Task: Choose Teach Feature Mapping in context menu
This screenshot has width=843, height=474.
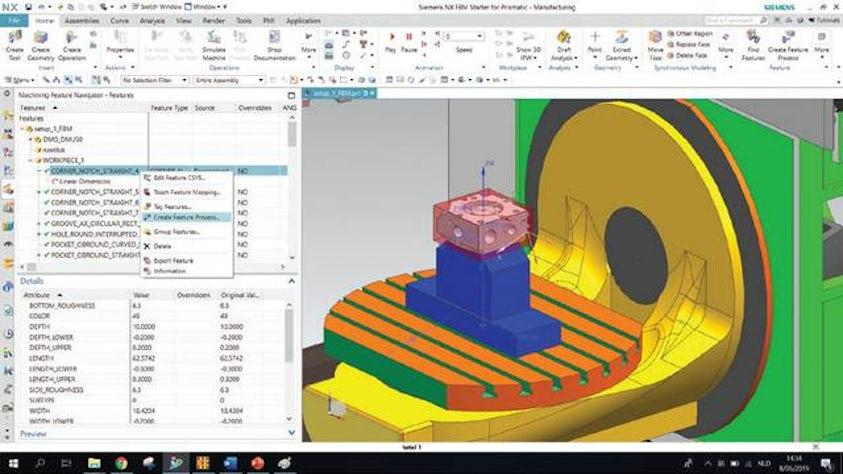Action: click(x=187, y=192)
